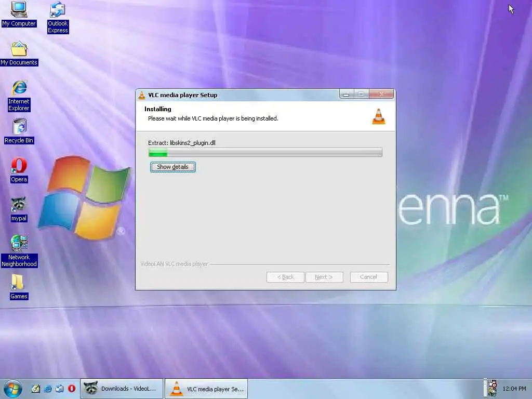Launch Opera from quick launch bar
The image size is (532, 399).
point(72,388)
